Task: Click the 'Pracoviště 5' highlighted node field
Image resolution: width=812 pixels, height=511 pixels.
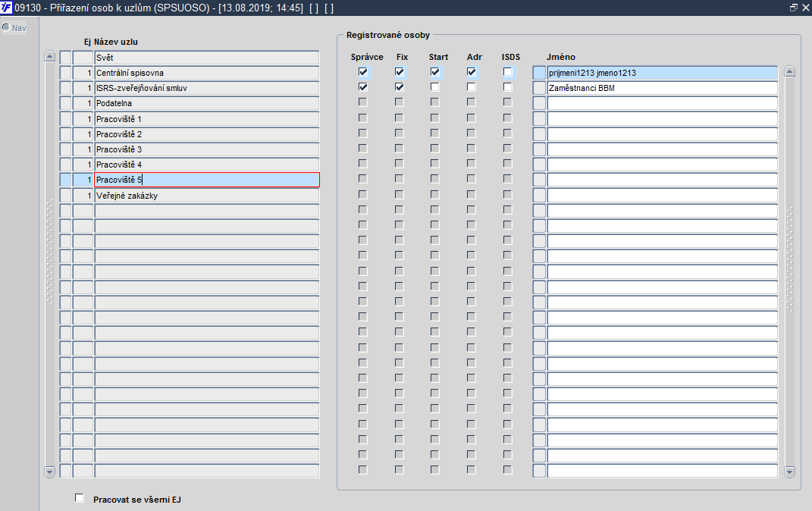Action: (x=207, y=180)
